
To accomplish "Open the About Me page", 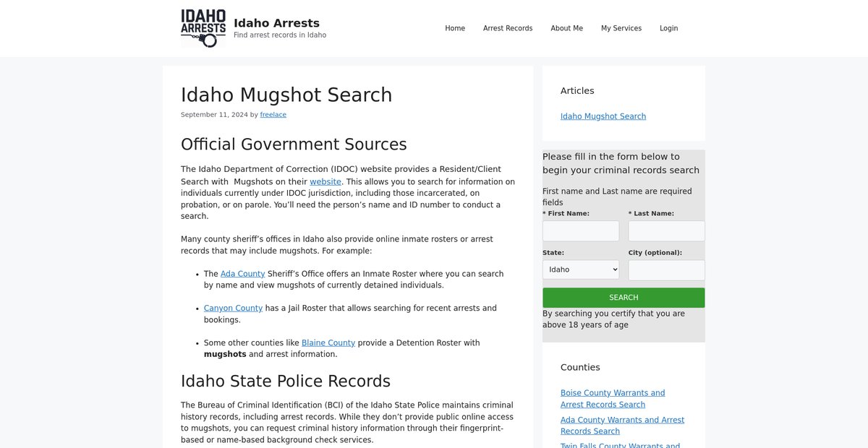I will (x=566, y=28).
